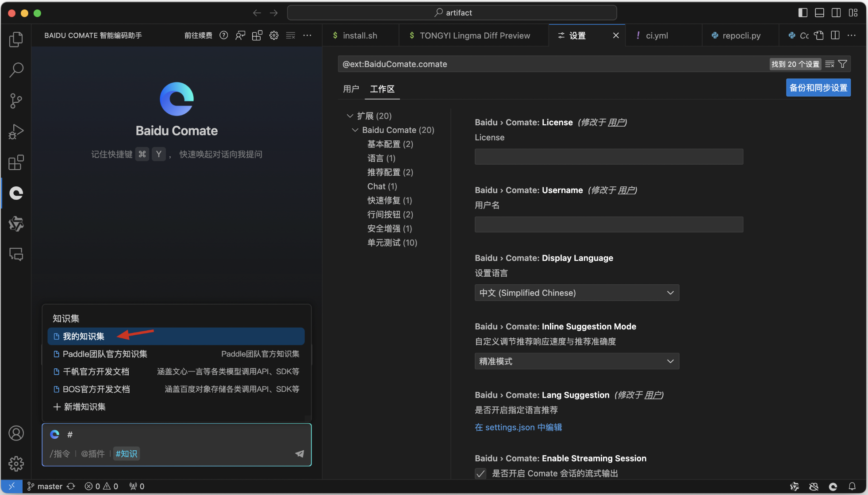868x495 pixels.
Task: Open the Display Language dropdown
Action: pos(577,293)
